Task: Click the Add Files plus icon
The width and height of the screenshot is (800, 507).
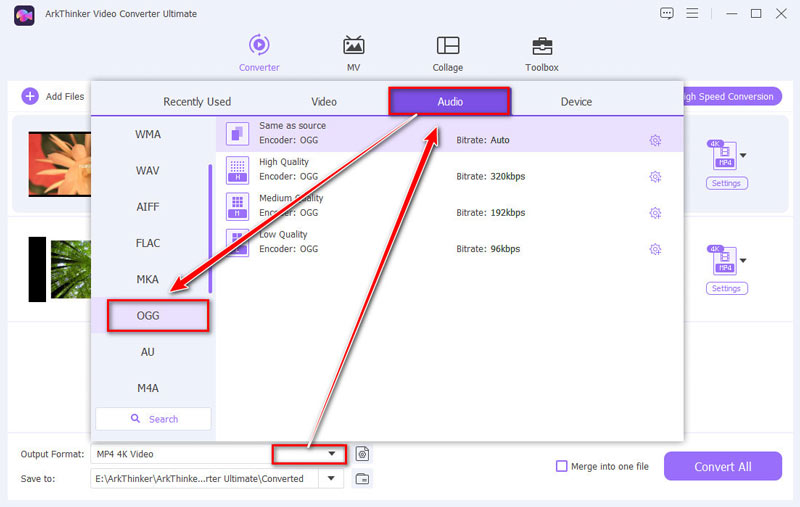Action: 30,96
